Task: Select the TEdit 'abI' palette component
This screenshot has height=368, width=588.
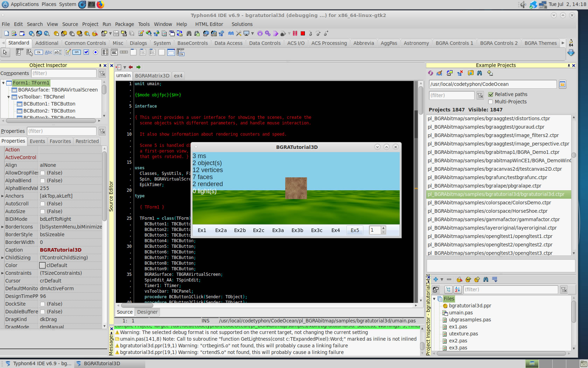Action: coord(58,53)
